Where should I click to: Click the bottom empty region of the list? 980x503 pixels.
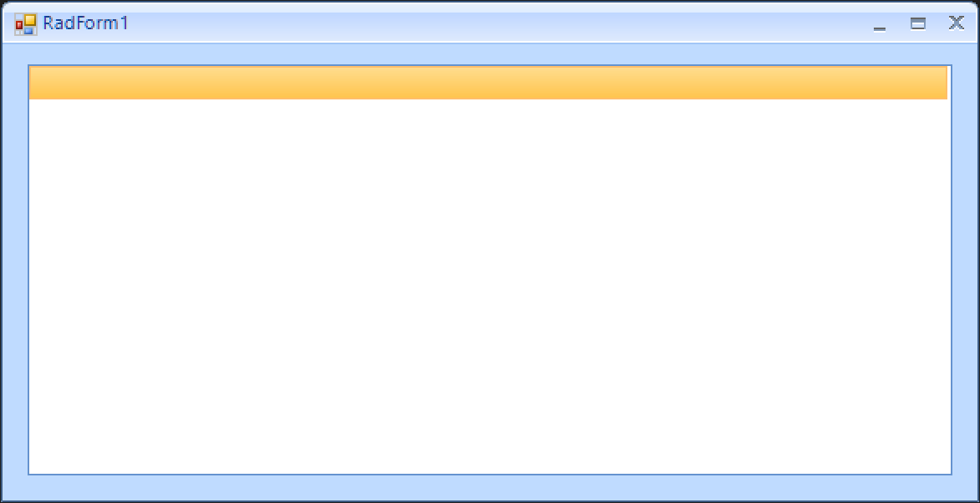pos(490,437)
